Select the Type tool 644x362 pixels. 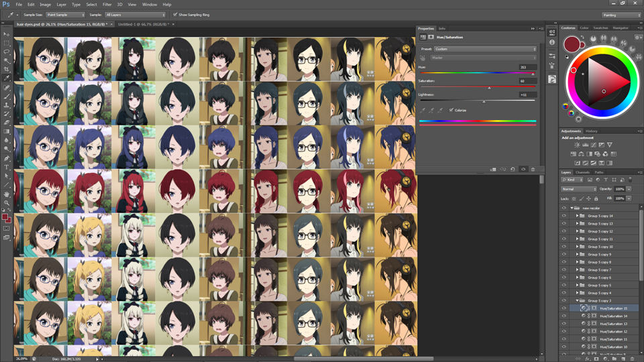point(7,168)
